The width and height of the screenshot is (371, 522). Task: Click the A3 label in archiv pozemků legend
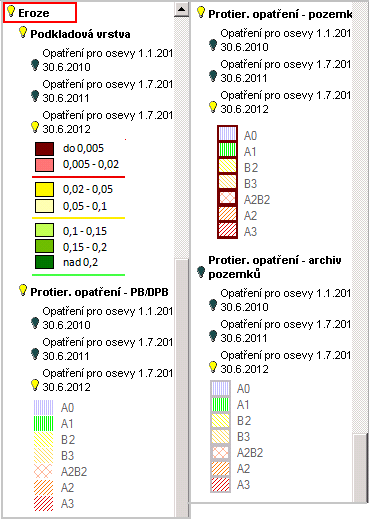tap(243, 485)
